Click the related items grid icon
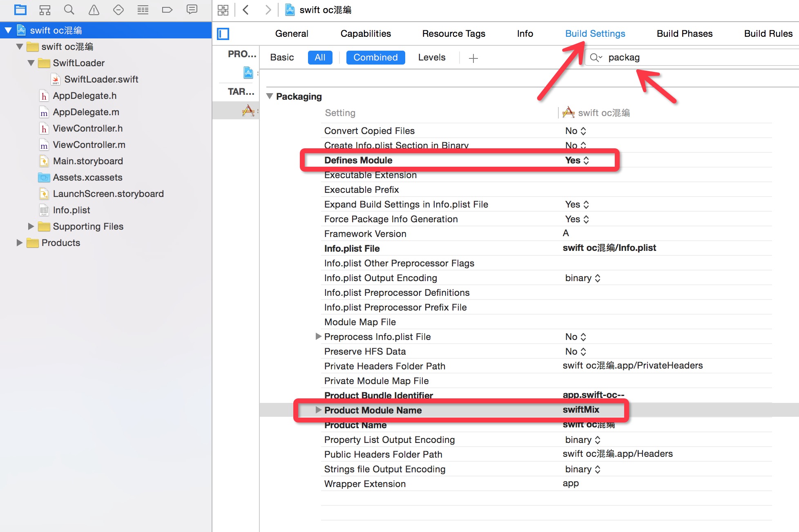This screenshot has width=799, height=532. (223, 10)
